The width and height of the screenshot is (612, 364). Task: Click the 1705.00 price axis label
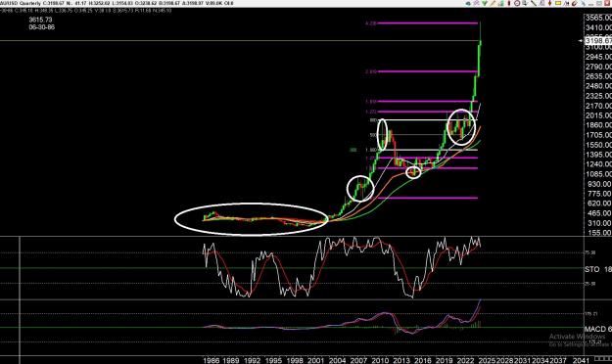click(598, 135)
